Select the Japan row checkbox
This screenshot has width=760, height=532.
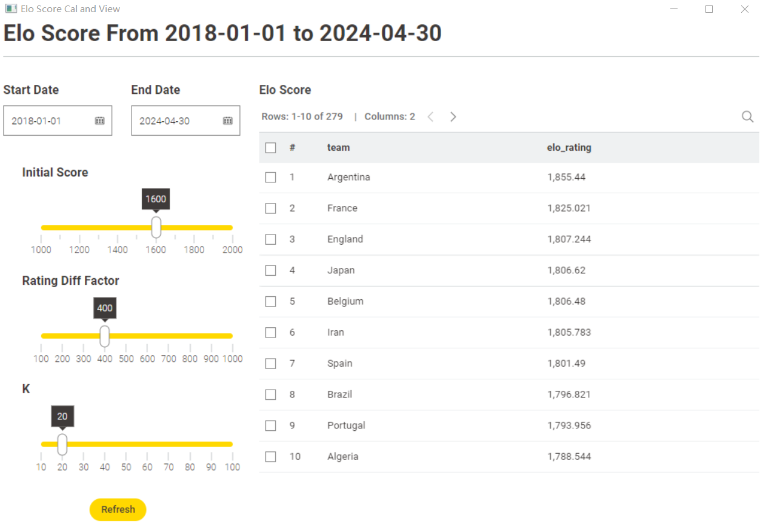coord(271,270)
